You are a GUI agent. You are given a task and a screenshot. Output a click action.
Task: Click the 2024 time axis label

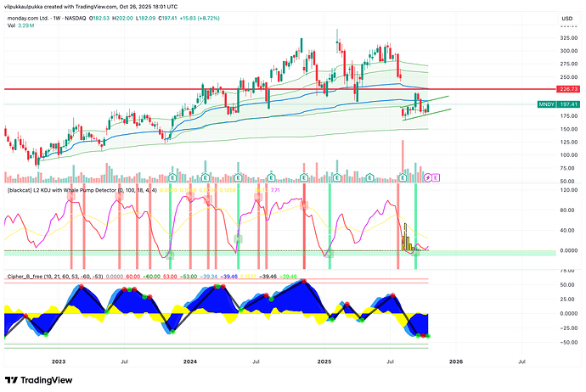click(x=190, y=361)
